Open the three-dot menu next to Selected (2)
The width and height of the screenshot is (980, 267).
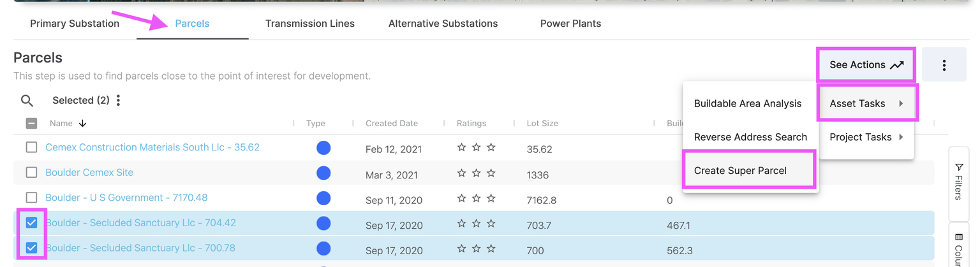coord(119,101)
